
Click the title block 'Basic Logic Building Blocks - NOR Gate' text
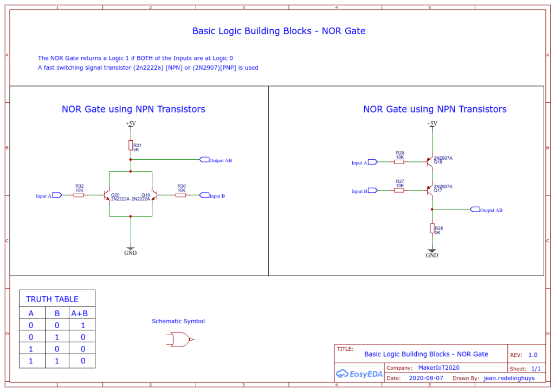tap(426, 354)
